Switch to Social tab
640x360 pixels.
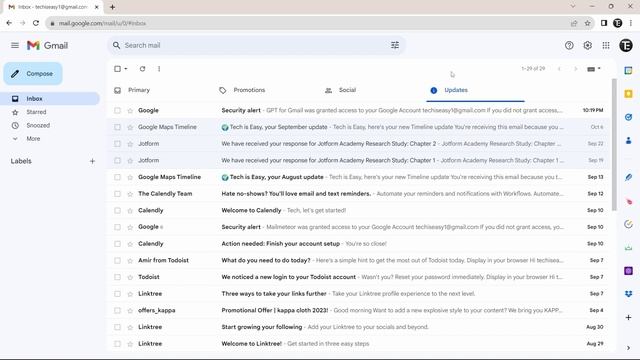pos(347,90)
